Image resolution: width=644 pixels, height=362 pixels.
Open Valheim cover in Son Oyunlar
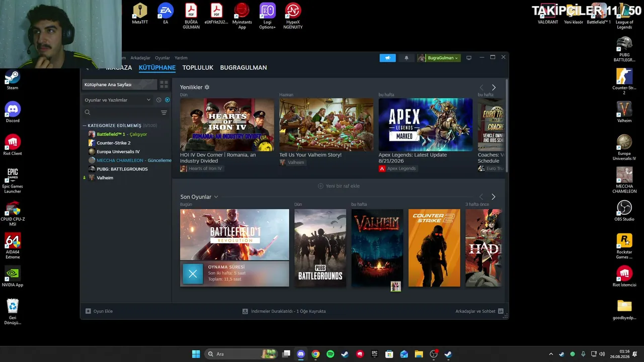[377, 248]
